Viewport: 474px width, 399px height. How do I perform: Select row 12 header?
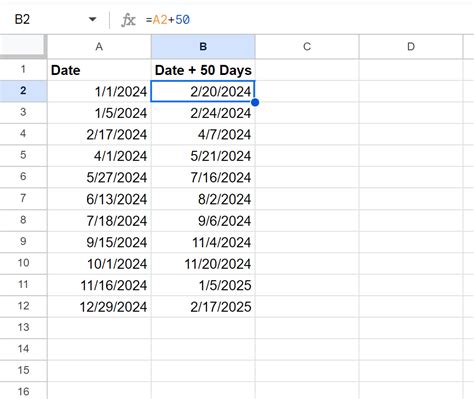click(x=23, y=306)
